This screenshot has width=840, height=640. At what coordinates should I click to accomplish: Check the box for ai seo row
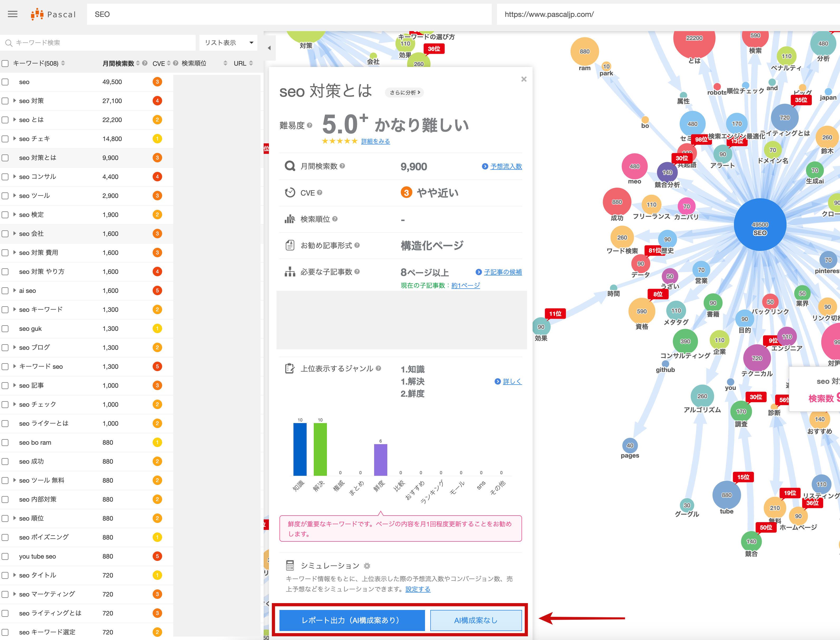pos(5,291)
